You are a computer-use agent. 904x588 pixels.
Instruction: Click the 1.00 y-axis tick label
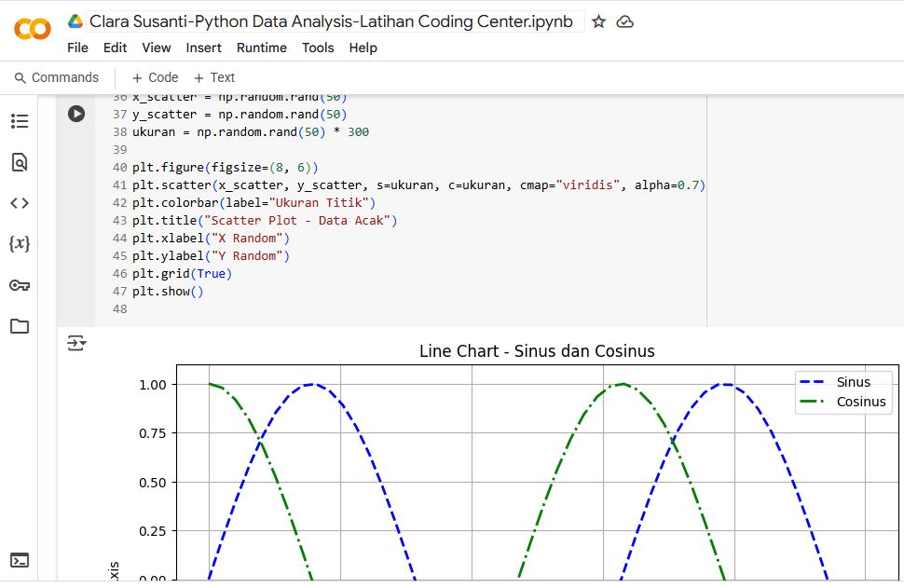click(153, 385)
